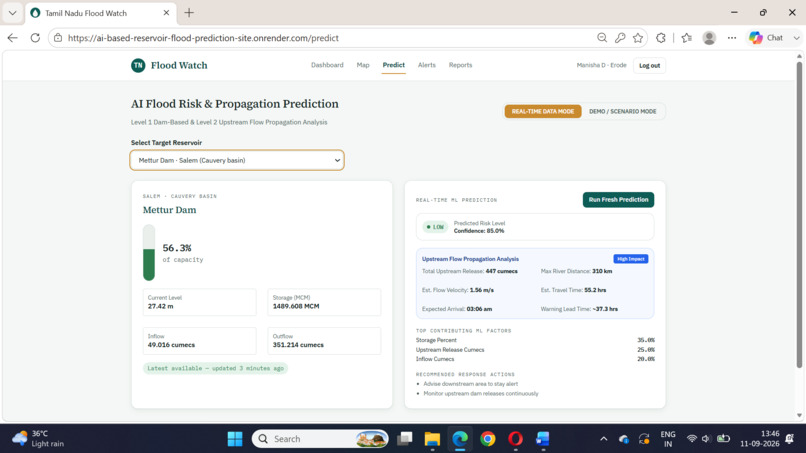
Task: Open the browser extensions icon
Action: coord(661,38)
